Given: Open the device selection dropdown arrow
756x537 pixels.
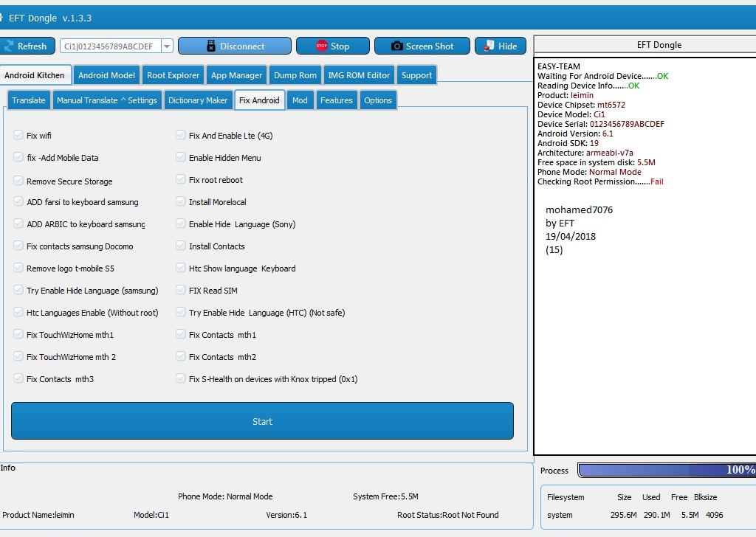Looking at the screenshot, I should [167, 46].
